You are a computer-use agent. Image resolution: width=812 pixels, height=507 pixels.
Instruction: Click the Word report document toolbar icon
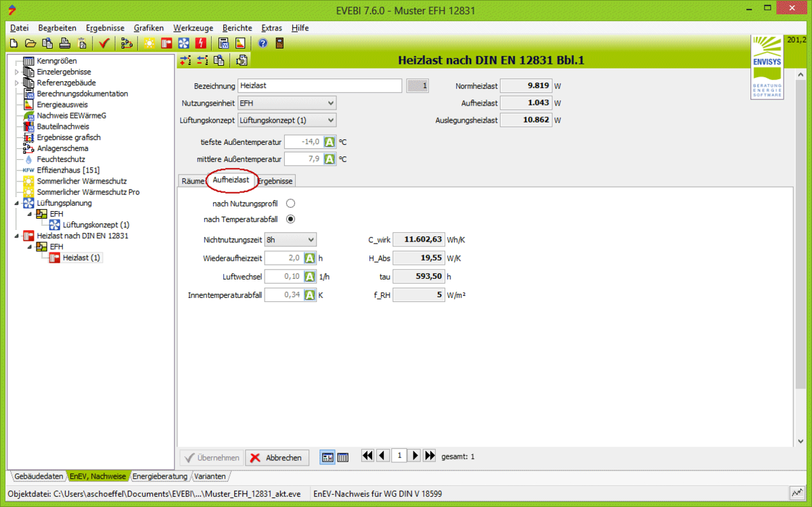tap(223, 43)
